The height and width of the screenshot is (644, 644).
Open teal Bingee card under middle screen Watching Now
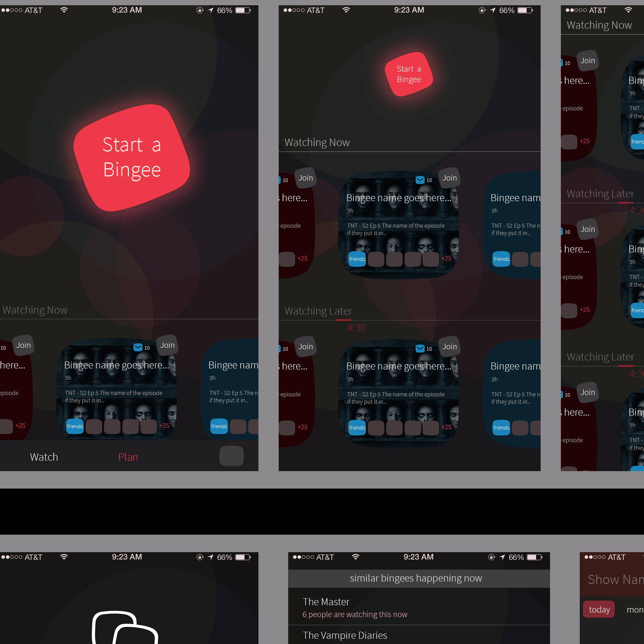pos(512,225)
